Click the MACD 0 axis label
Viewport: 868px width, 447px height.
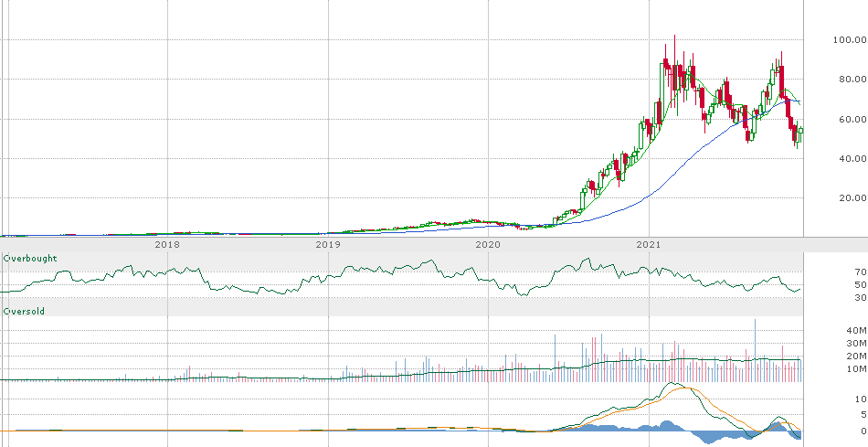[863, 431]
